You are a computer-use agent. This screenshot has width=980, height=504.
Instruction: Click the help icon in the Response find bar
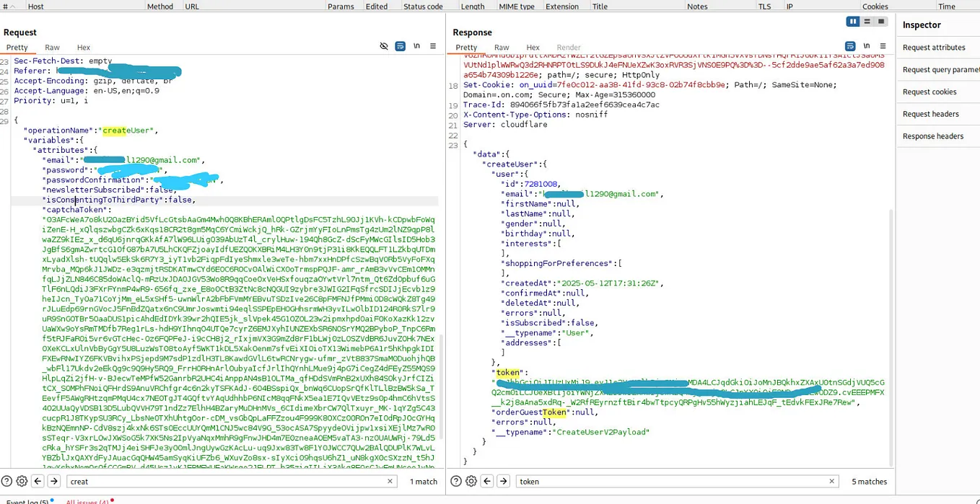click(x=455, y=481)
